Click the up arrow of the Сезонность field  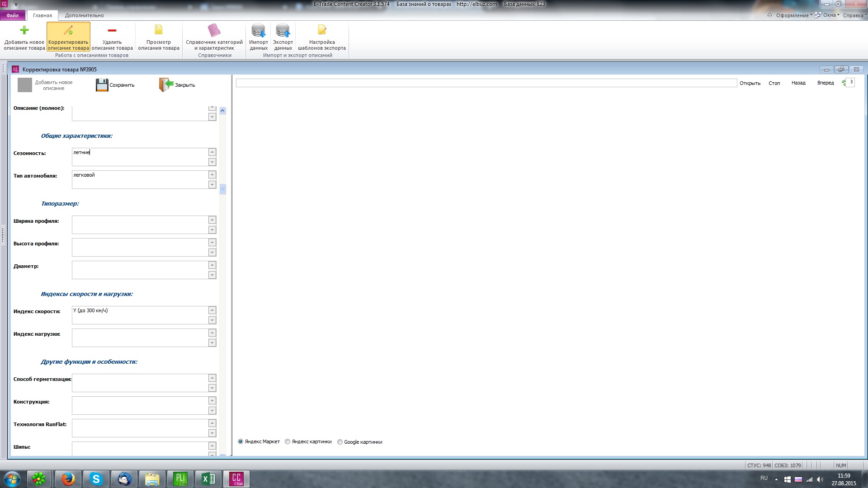212,152
